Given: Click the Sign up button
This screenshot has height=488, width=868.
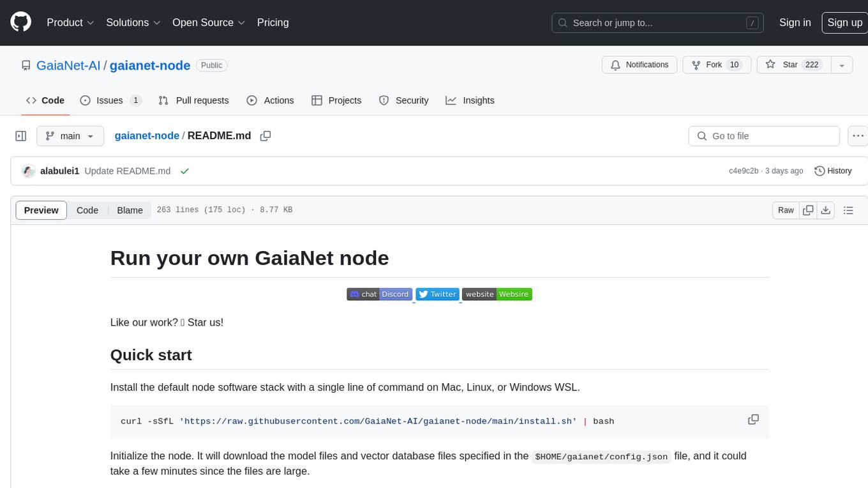Looking at the screenshot, I should point(844,22).
